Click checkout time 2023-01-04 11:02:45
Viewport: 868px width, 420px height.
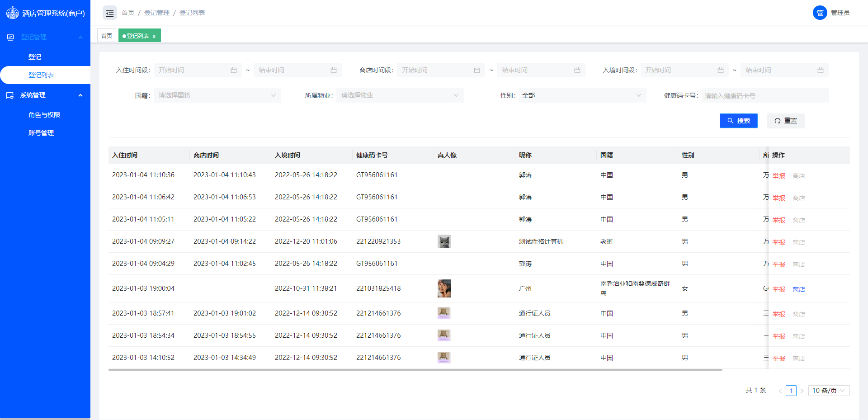(225, 264)
